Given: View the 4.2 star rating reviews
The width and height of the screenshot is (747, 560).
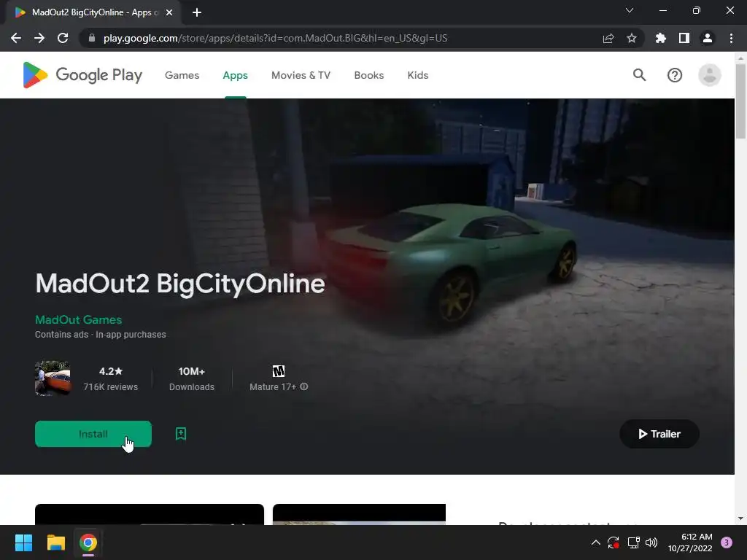Looking at the screenshot, I should click(x=111, y=378).
